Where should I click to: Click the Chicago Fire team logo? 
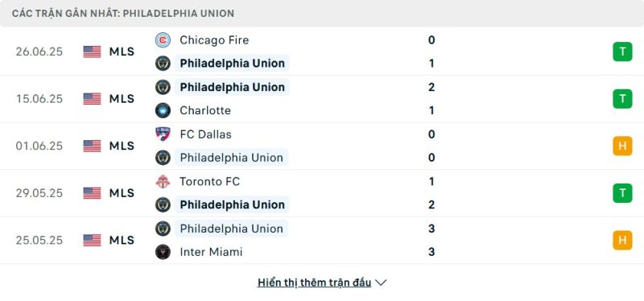163,40
